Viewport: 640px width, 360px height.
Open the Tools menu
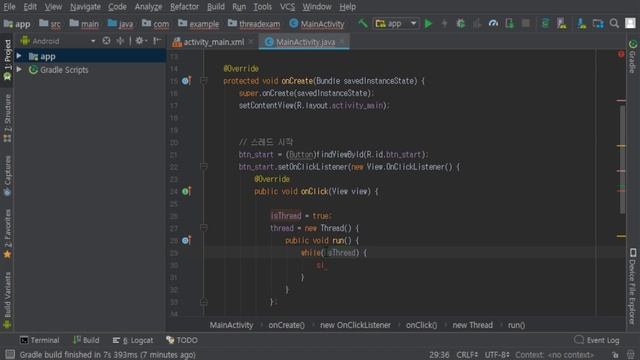click(262, 7)
